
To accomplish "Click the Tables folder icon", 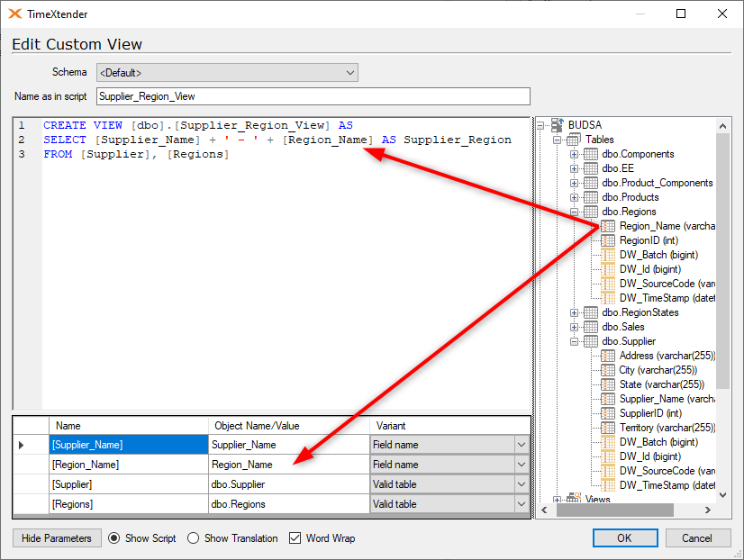I will (x=574, y=140).
